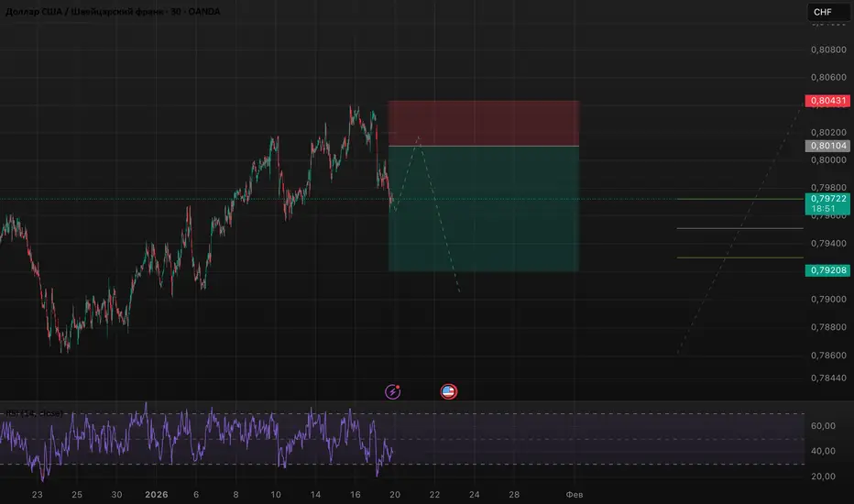Click the red stop-loss zone of short position
The width and height of the screenshot is (854, 504).
click(x=484, y=123)
